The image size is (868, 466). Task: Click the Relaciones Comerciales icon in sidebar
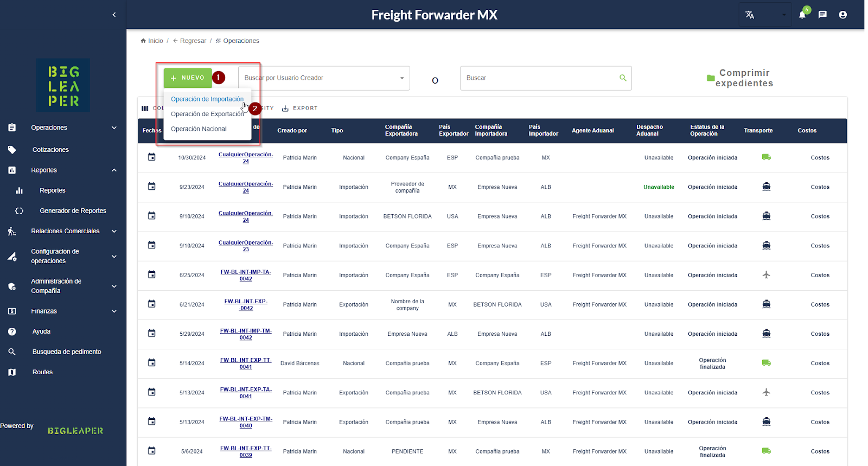12,231
